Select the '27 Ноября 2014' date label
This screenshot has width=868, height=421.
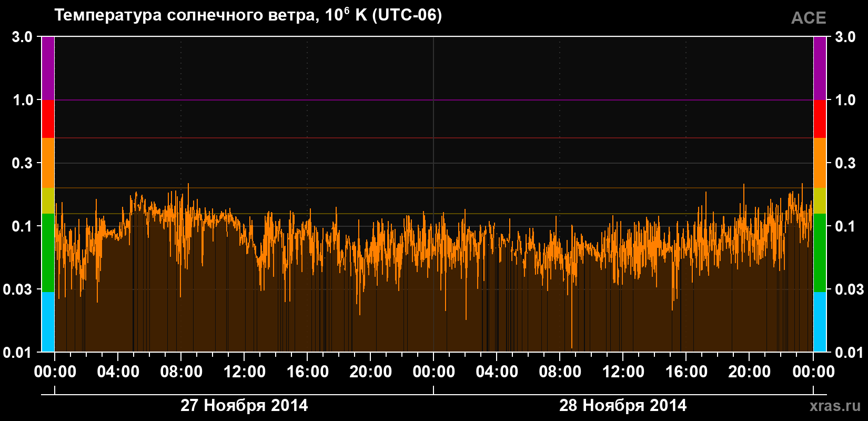(x=244, y=406)
